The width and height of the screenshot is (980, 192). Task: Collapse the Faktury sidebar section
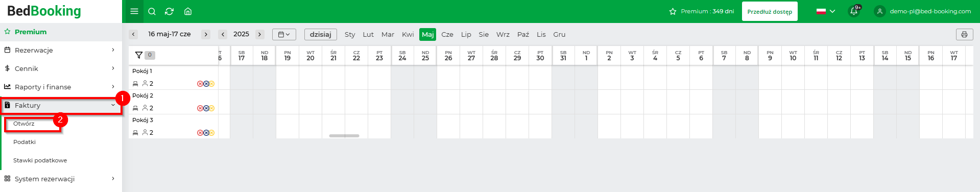(61, 105)
